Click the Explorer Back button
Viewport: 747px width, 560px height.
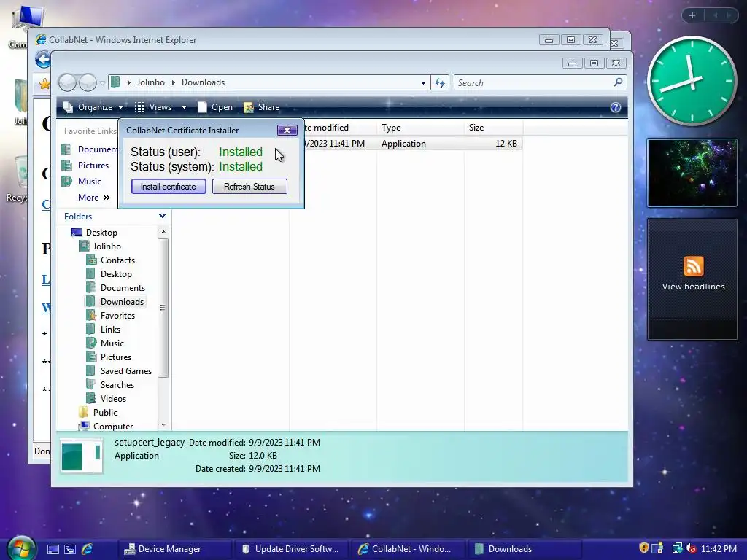[x=67, y=83]
